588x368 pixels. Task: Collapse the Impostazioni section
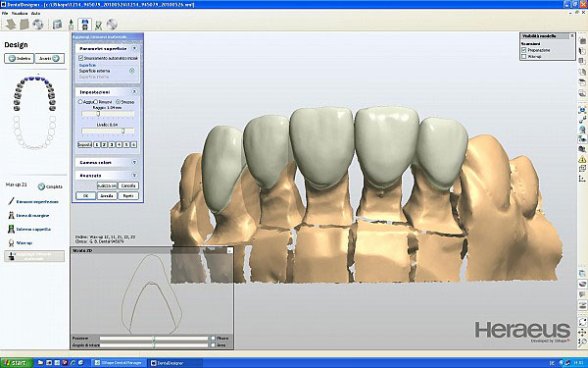click(134, 92)
